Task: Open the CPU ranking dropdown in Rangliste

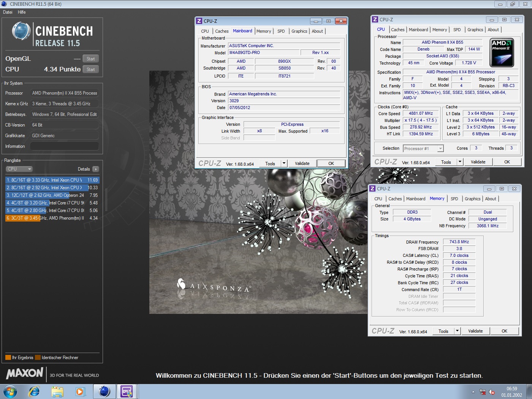Action: [x=19, y=169]
